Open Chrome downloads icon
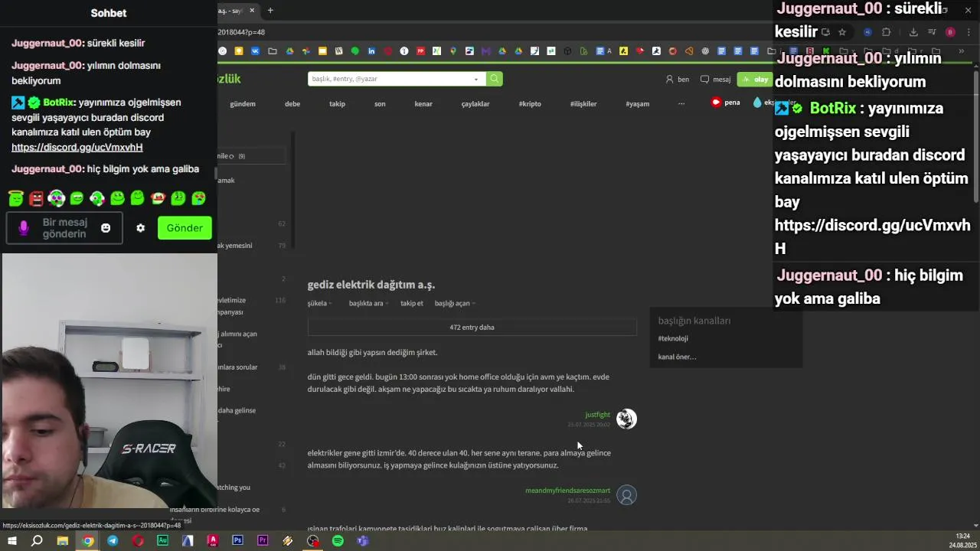This screenshot has height=551, width=980. 913,32
